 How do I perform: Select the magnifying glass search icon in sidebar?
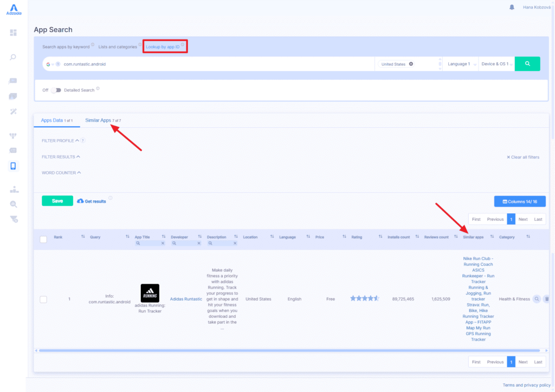pos(14,57)
